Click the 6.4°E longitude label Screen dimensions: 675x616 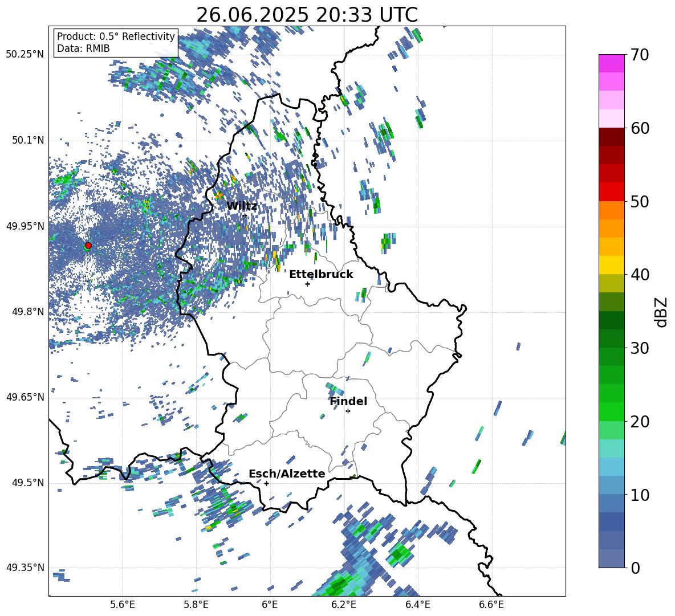[417, 605]
